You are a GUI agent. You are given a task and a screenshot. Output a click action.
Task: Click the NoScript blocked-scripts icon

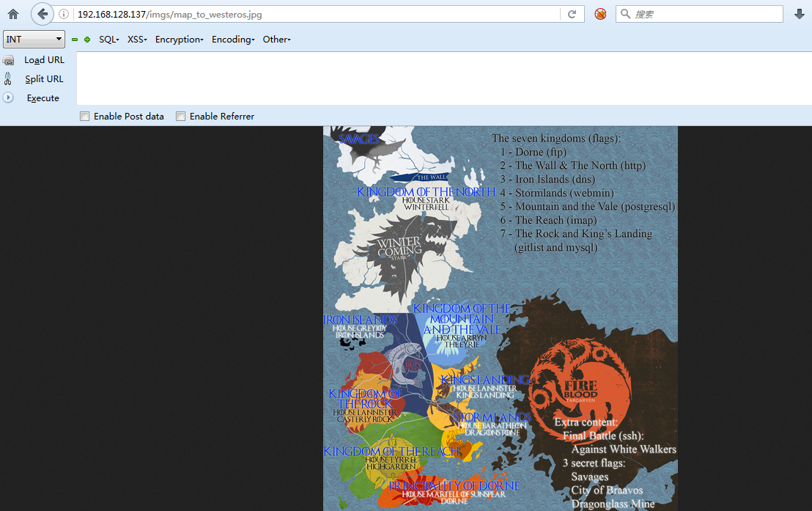coord(600,14)
